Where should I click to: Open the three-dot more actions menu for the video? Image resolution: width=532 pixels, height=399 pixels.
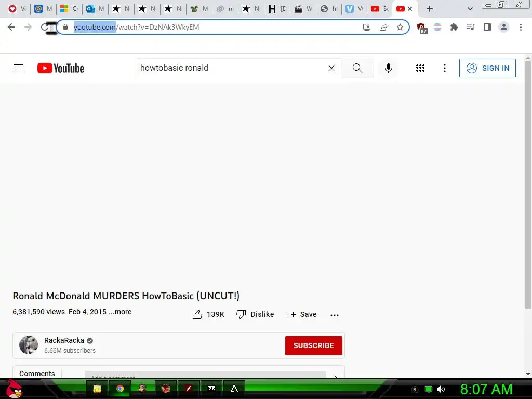(334, 315)
